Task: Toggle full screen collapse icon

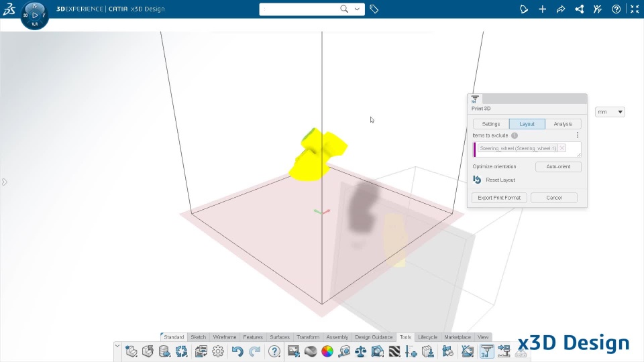Action: pos(635,9)
